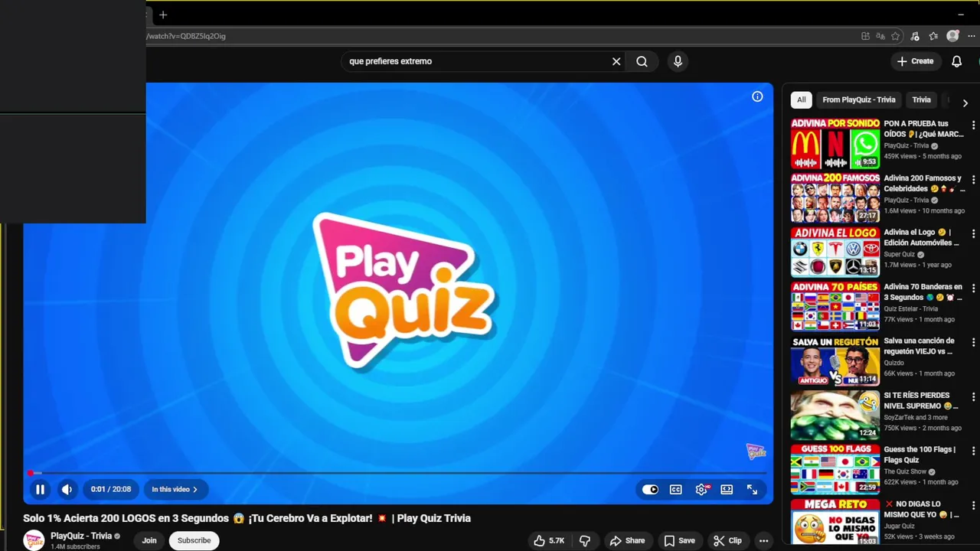This screenshot has width=980, height=551.
Task: Turn on closed captions
Action: coord(676,490)
